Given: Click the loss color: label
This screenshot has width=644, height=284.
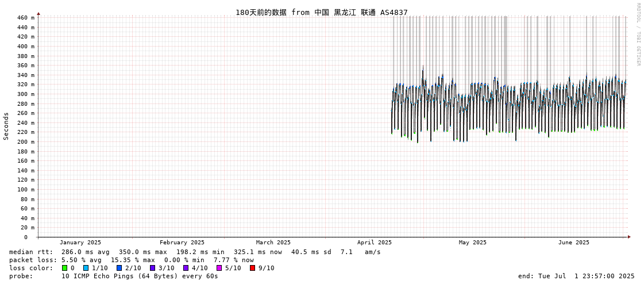Looking at the screenshot, I should point(31,268).
